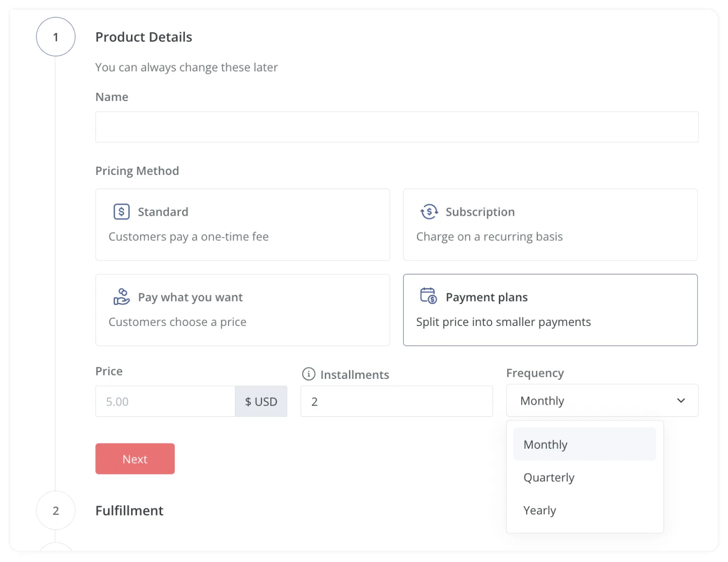Click the Installments info icon
The image size is (728, 562).
[x=309, y=374]
